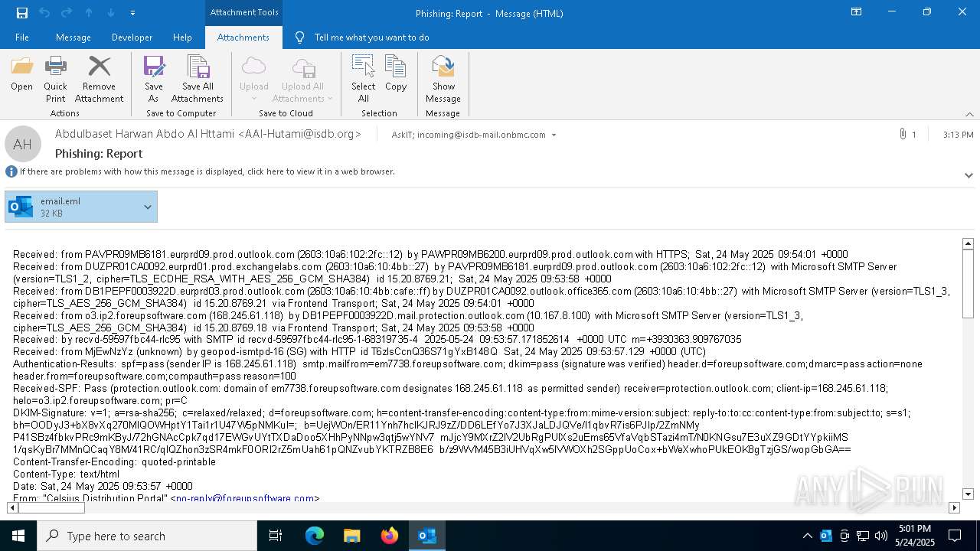This screenshot has height=551, width=980.
Task: Copy the selected attachment
Action: pyautogui.click(x=396, y=74)
